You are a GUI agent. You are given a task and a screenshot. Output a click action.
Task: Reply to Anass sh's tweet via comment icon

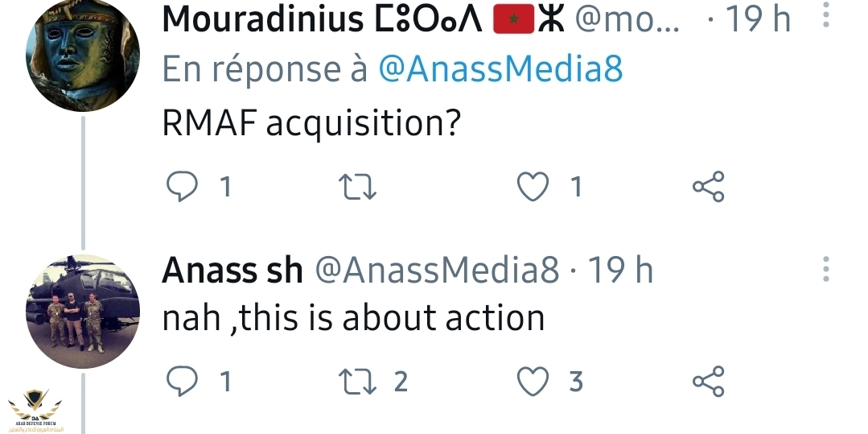(x=181, y=381)
